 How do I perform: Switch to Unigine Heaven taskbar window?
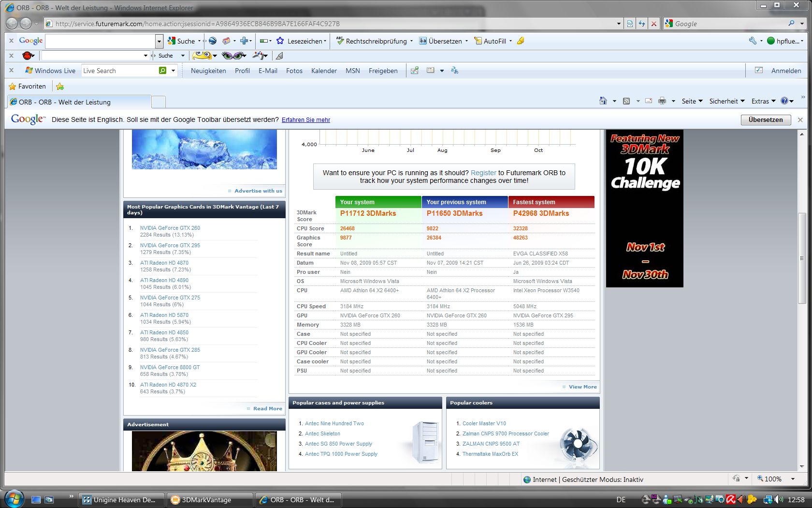(x=121, y=500)
